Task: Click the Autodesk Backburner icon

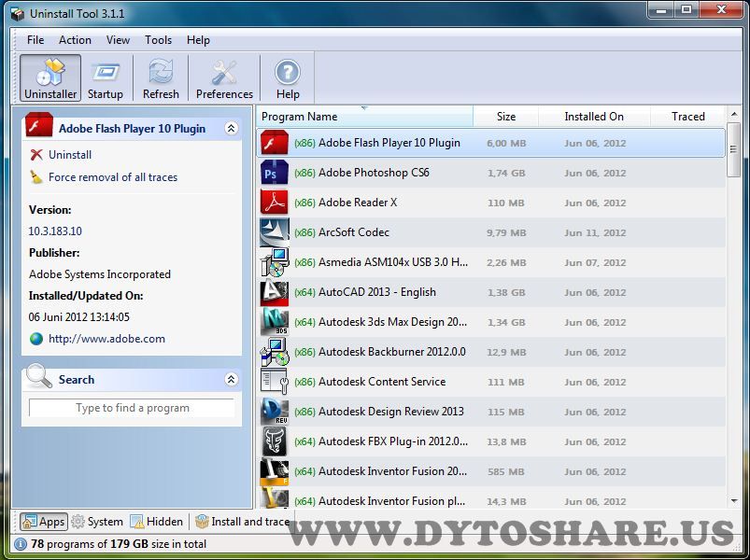Action: pos(274,352)
